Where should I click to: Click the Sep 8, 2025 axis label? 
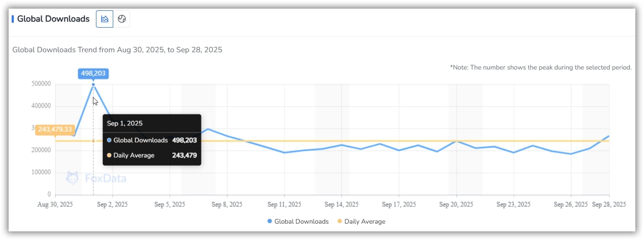tap(227, 205)
